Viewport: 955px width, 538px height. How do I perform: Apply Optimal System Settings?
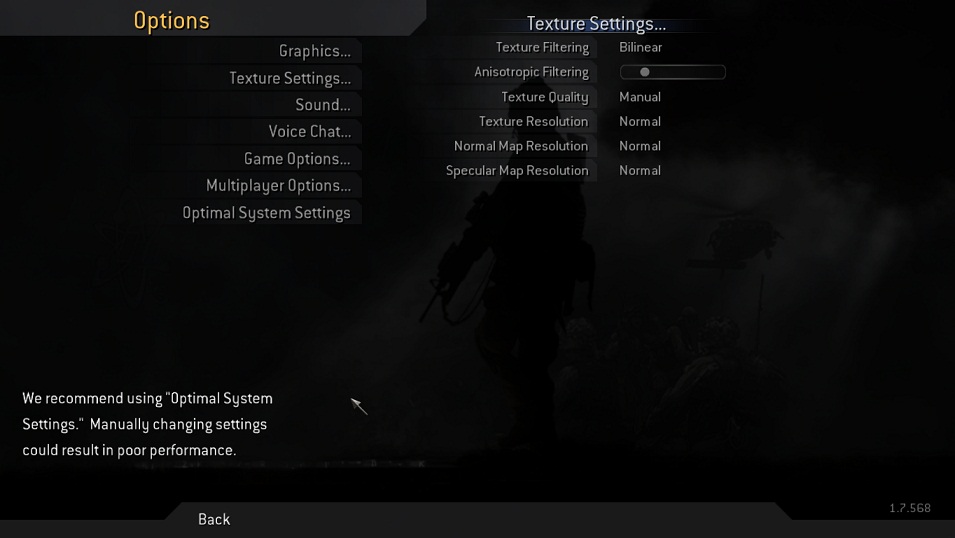click(266, 213)
